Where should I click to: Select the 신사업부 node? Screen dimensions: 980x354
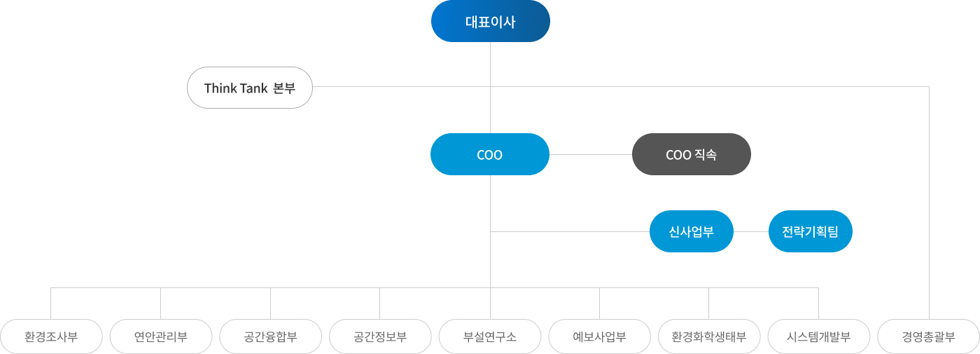tap(691, 231)
